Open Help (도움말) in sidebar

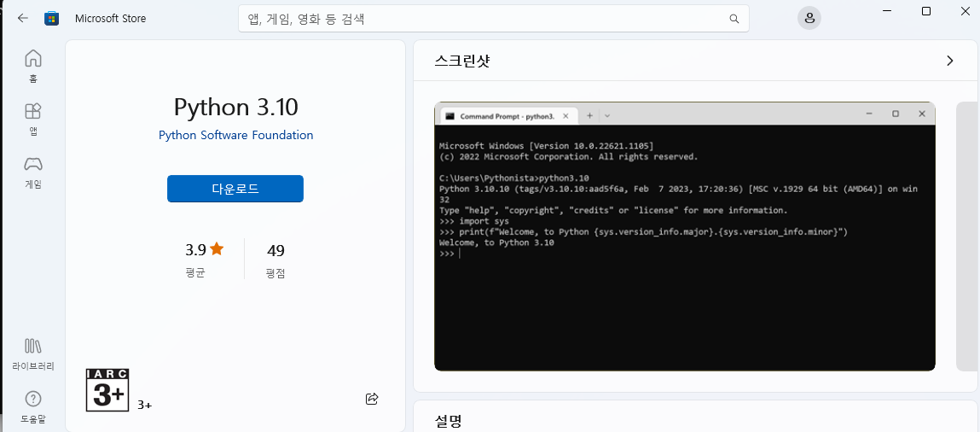coord(32,407)
